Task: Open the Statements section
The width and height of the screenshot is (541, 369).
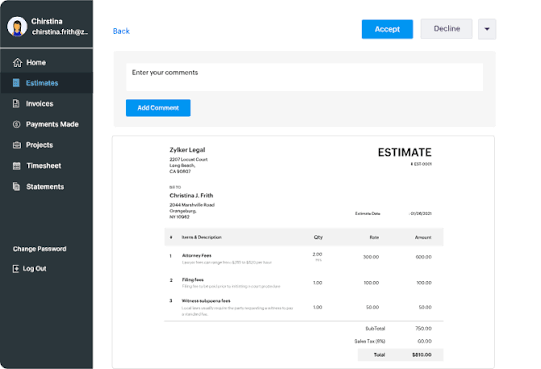Action: (x=46, y=186)
